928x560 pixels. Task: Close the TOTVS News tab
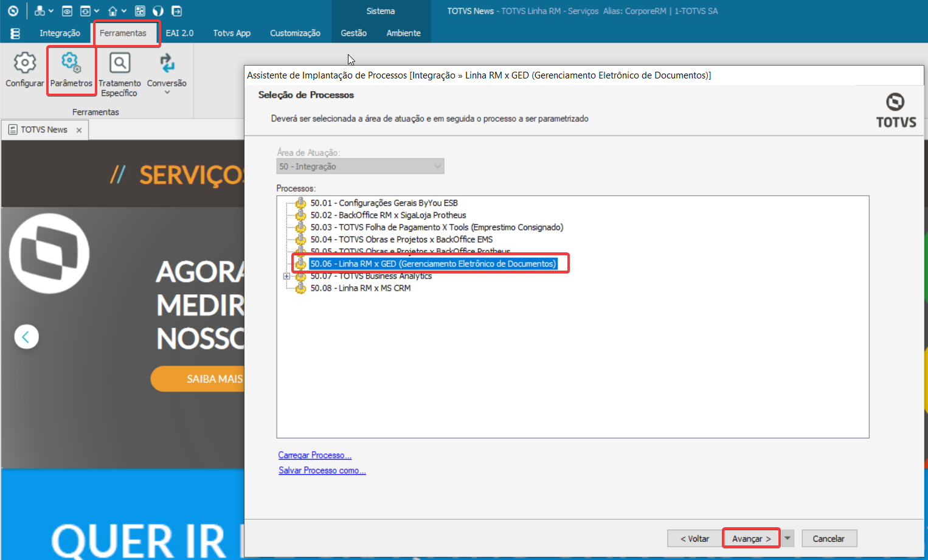point(79,130)
